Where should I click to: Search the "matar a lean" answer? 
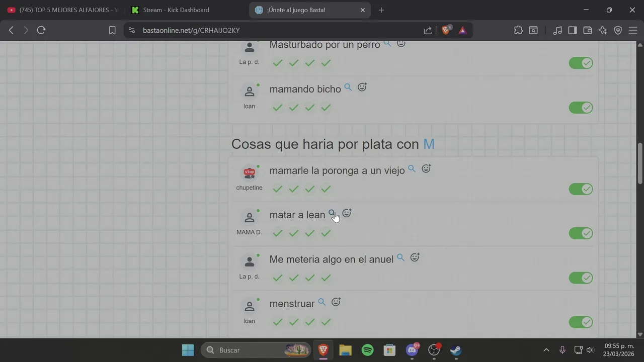(x=332, y=213)
